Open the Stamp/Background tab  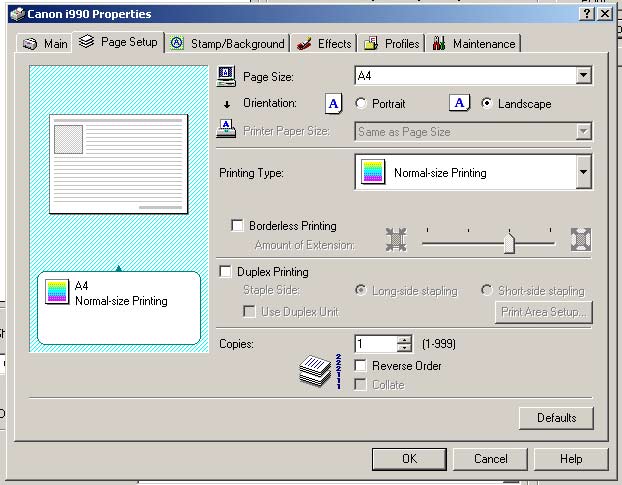227,43
